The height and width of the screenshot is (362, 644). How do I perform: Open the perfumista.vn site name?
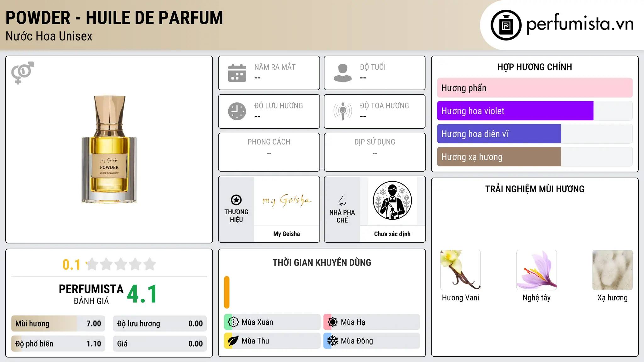click(580, 24)
